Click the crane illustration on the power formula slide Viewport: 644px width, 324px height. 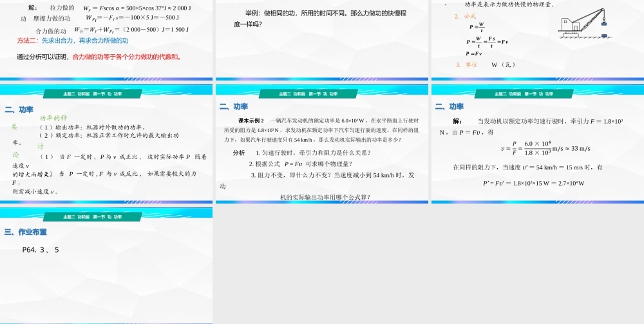[x=585, y=23]
